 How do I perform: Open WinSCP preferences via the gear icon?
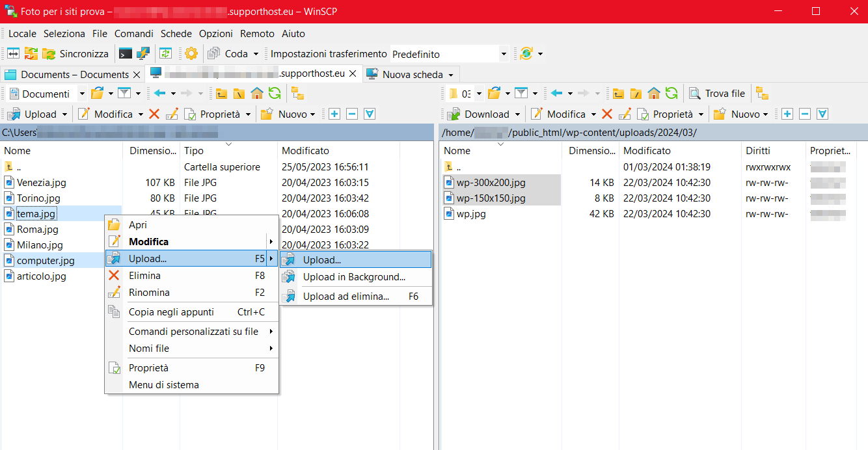tap(191, 53)
